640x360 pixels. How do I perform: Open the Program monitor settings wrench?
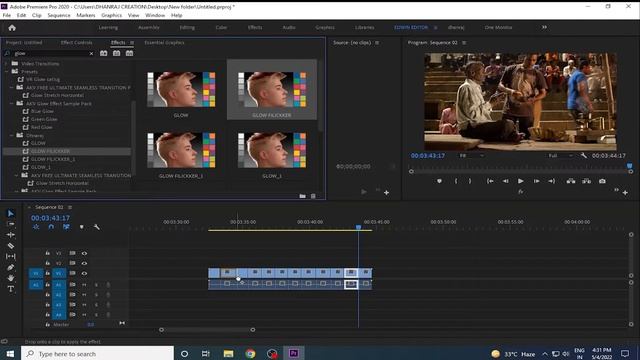pyautogui.click(x=584, y=156)
